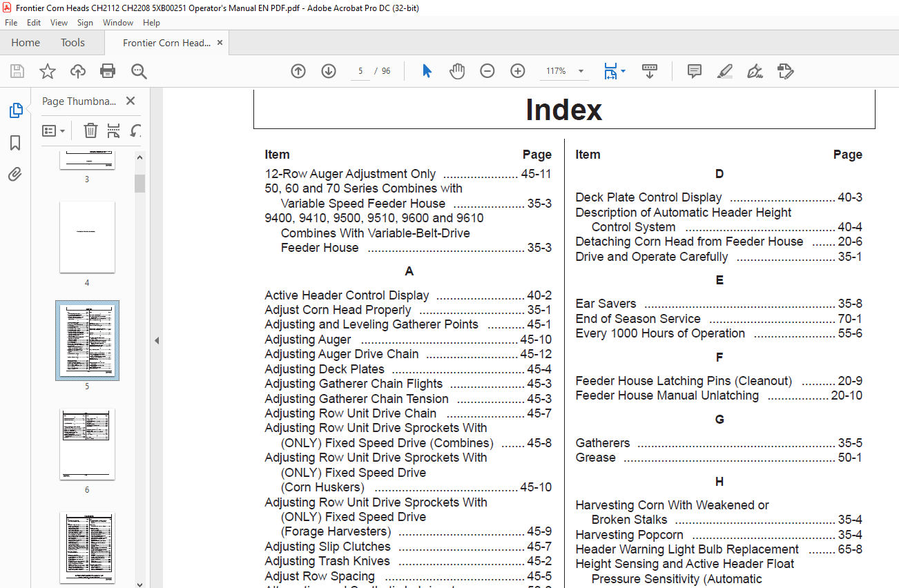Open Page Thumbnails panel icon in sidebar
This screenshot has height=588, width=899.
point(15,110)
